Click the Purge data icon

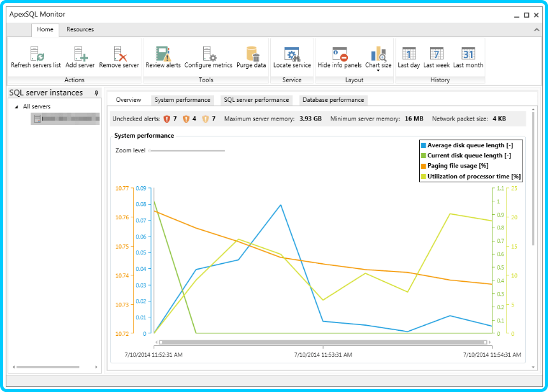point(252,54)
